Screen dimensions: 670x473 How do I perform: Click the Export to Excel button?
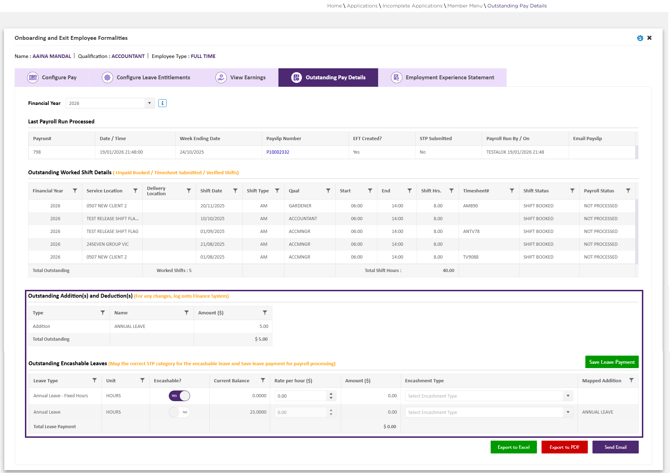click(514, 447)
